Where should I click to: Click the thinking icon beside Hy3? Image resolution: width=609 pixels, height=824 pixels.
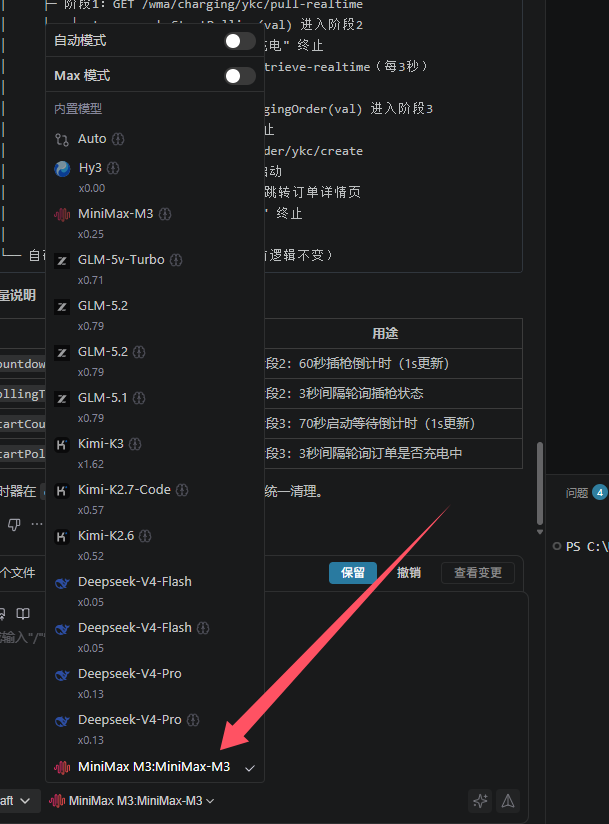click(x=113, y=168)
